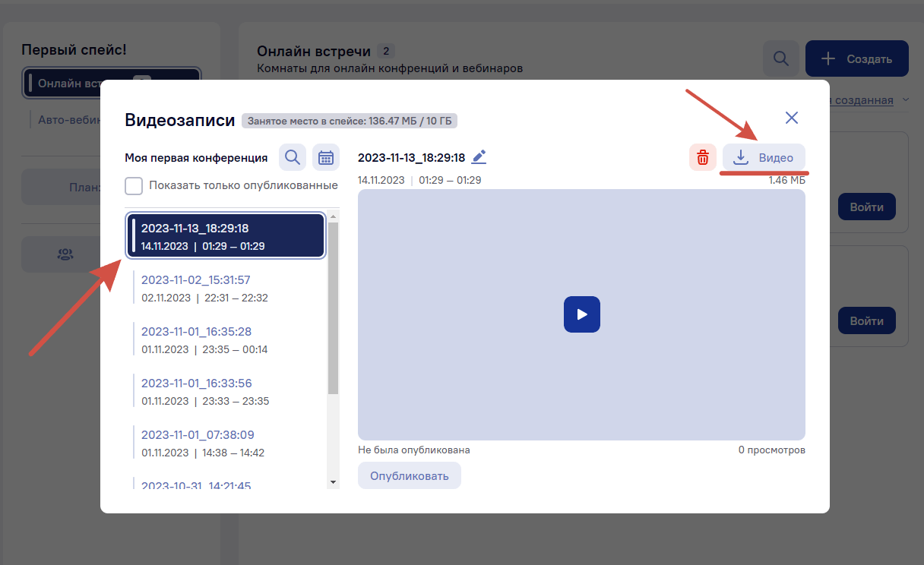This screenshot has width=924, height=565.
Task: Click the Опубликовать button
Action: pyautogui.click(x=410, y=476)
